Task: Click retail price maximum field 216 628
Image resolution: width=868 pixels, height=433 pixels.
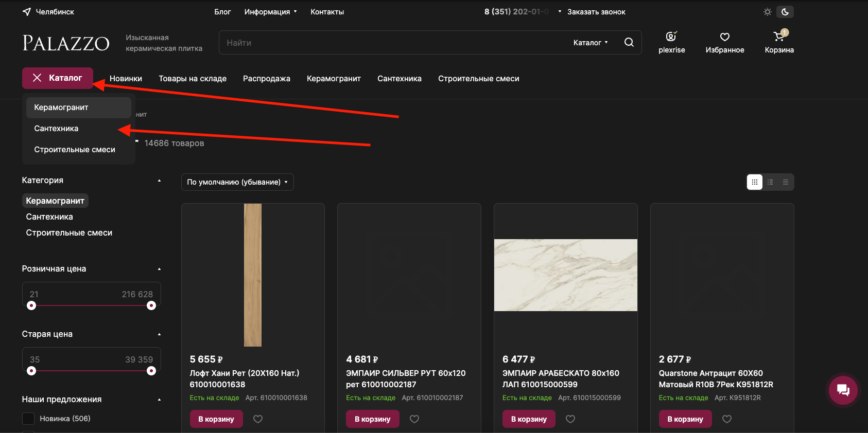Action: point(126,294)
